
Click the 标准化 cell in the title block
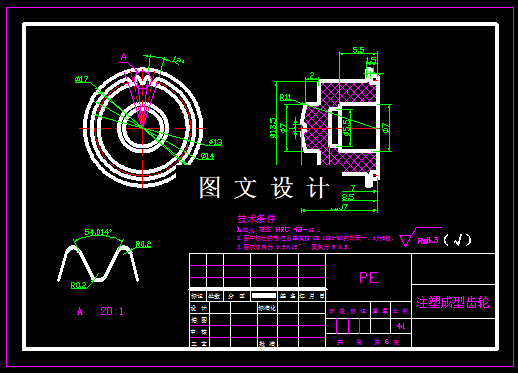point(267,308)
